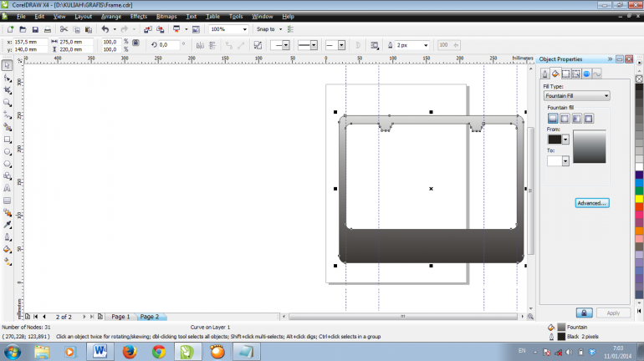Go to the previous page arrow
Image resolution: width=644 pixels, height=361 pixels.
pyautogui.click(x=44, y=317)
